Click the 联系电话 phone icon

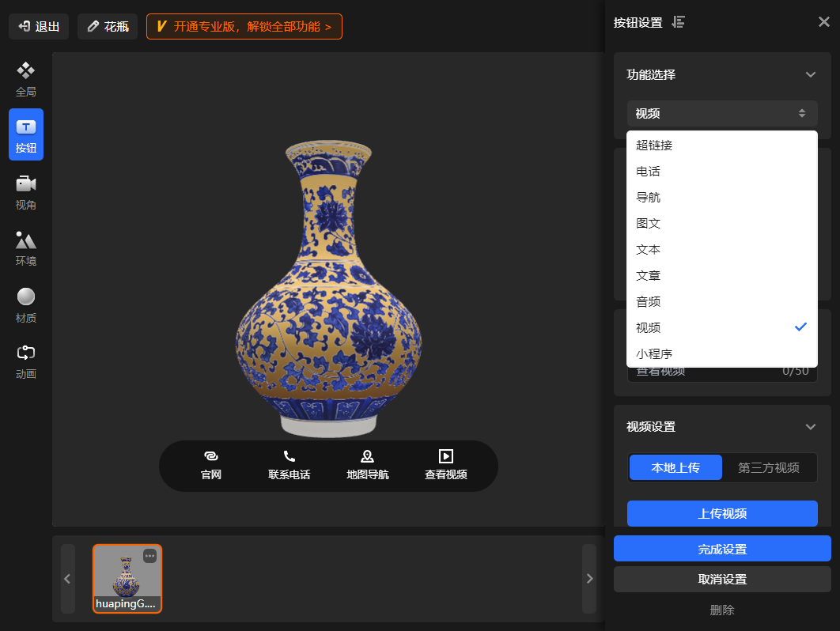tap(289, 456)
